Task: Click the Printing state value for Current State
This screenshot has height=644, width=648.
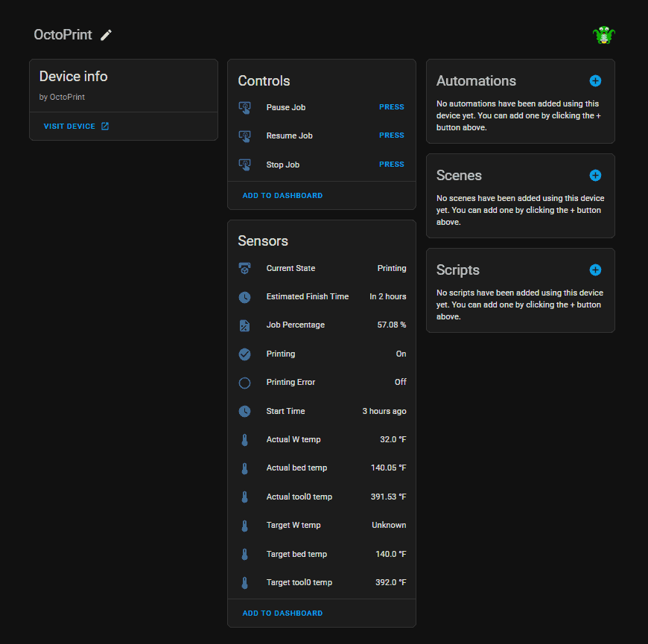Action: pyautogui.click(x=391, y=269)
